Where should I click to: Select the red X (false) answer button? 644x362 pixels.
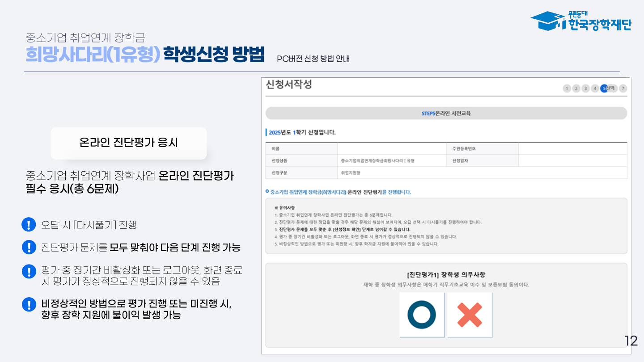click(x=470, y=315)
